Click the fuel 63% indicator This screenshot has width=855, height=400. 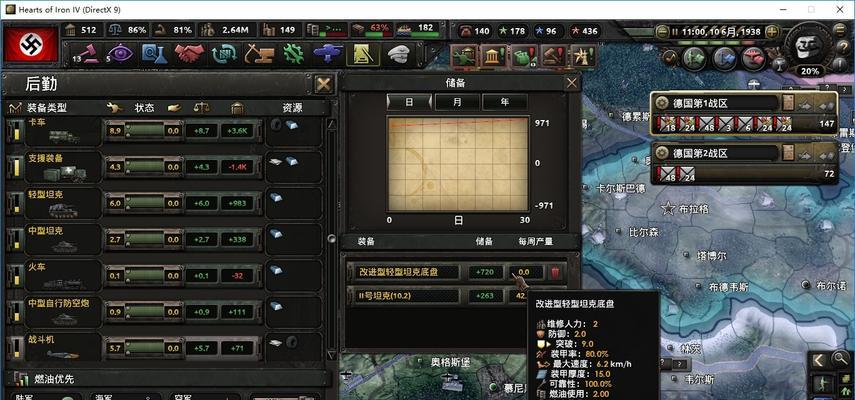[x=371, y=29]
